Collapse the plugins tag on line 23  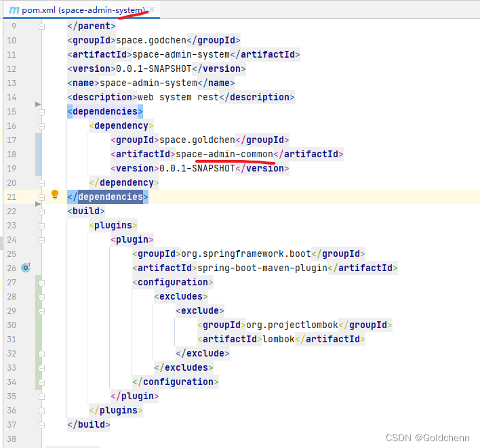(42, 226)
